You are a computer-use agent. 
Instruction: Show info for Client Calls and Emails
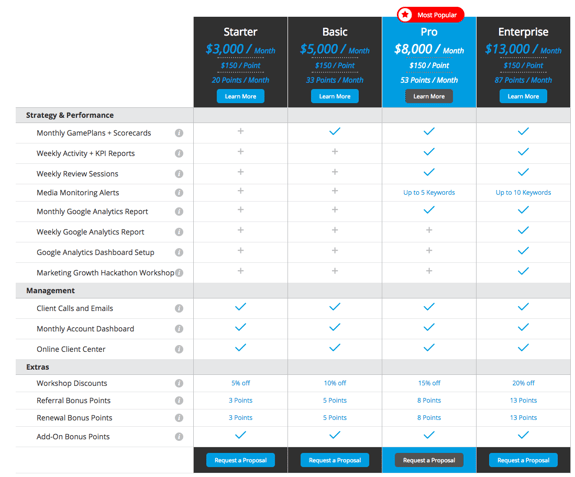coord(179,308)
